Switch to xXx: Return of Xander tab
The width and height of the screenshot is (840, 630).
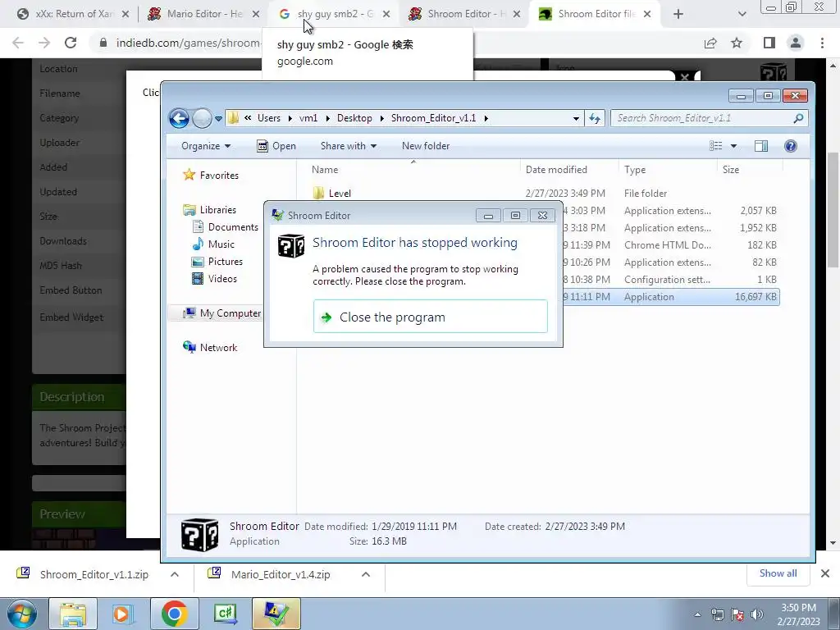74,14
